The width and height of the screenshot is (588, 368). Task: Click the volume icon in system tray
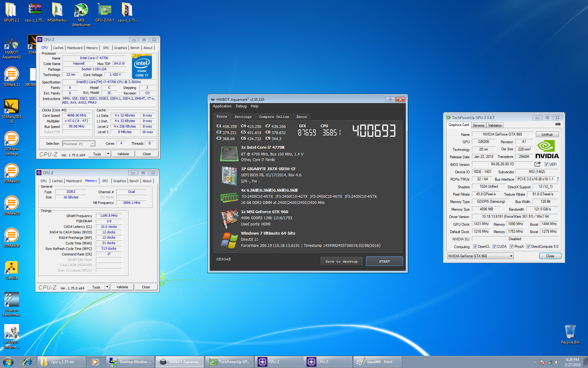tap(557, 362)
